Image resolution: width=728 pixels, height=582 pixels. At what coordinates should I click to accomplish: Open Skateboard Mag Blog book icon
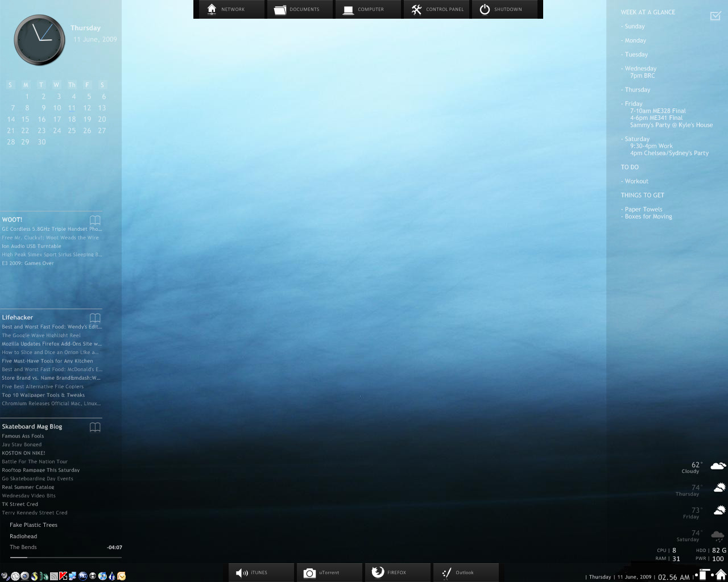[x=95, y=427]
